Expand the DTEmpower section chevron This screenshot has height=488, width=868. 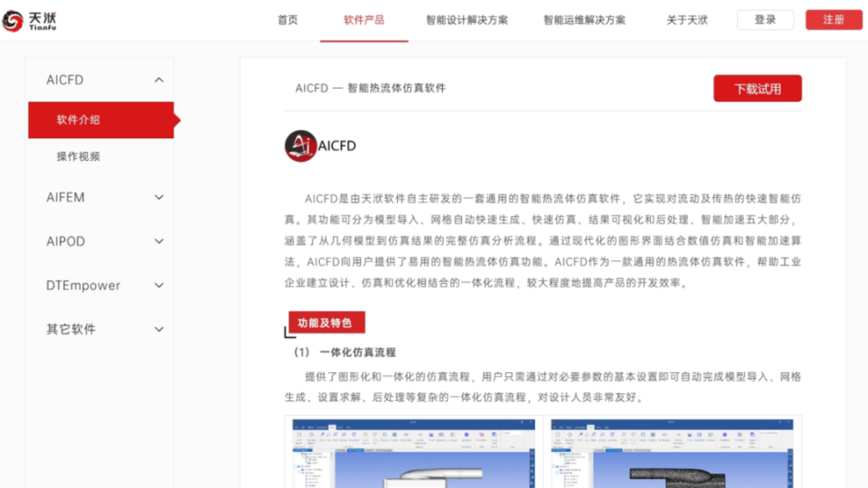point(159,286)
